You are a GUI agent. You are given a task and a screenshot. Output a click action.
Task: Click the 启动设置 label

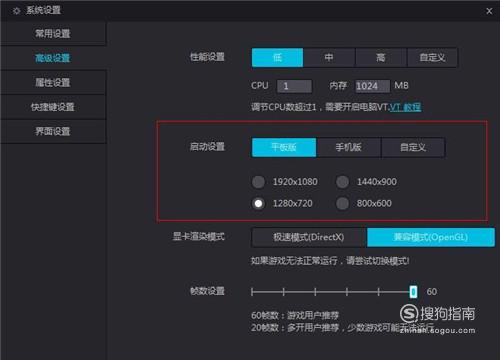coord(207,147)
